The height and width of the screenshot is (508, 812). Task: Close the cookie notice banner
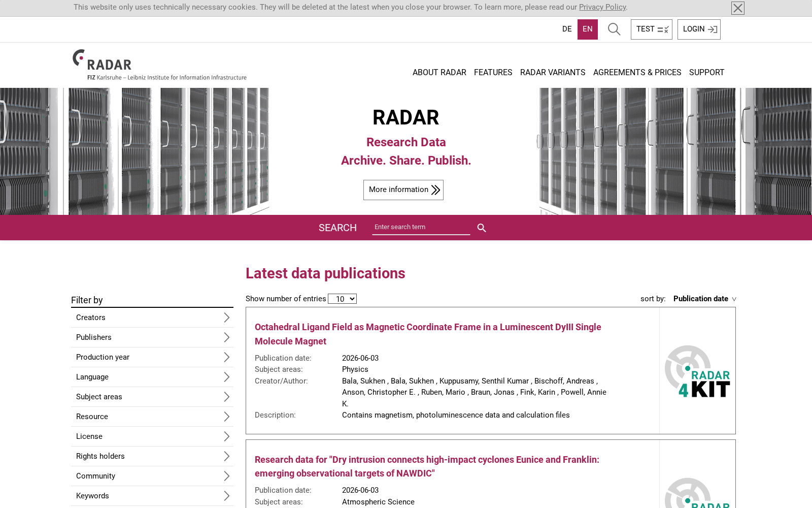pos(737,8)
